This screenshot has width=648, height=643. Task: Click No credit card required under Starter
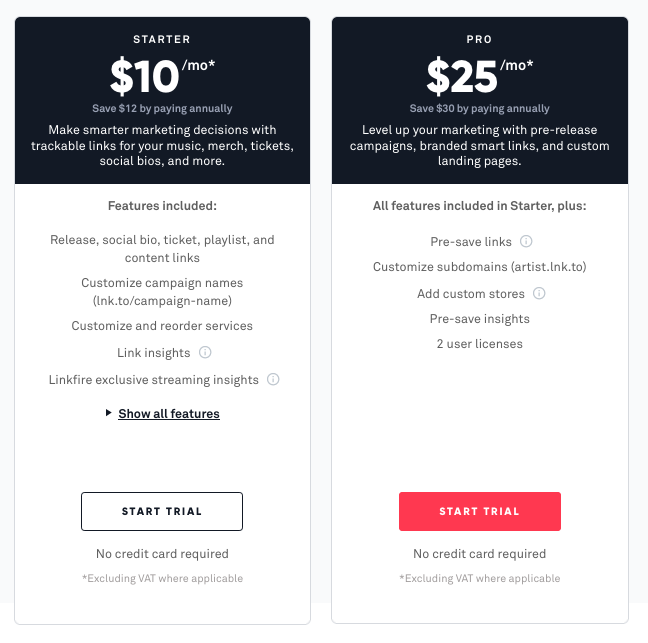(162, 554)
